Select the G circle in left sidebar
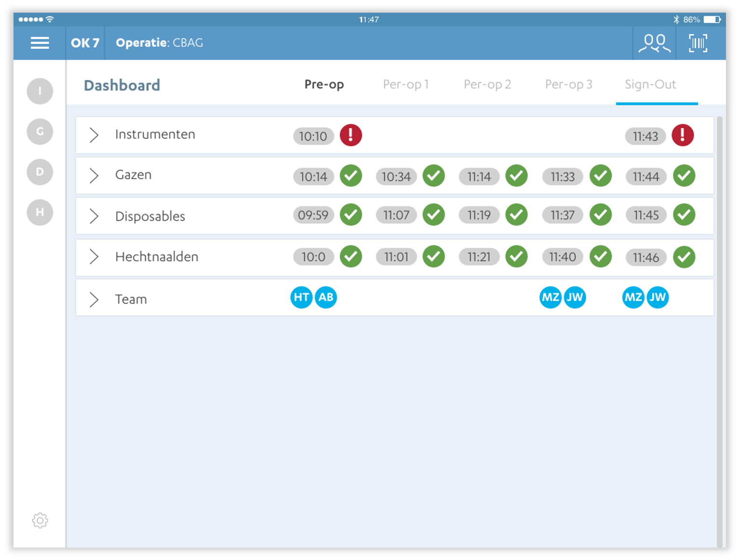The image size is (739, 560). pyautogui.click(x=40, y=132)
